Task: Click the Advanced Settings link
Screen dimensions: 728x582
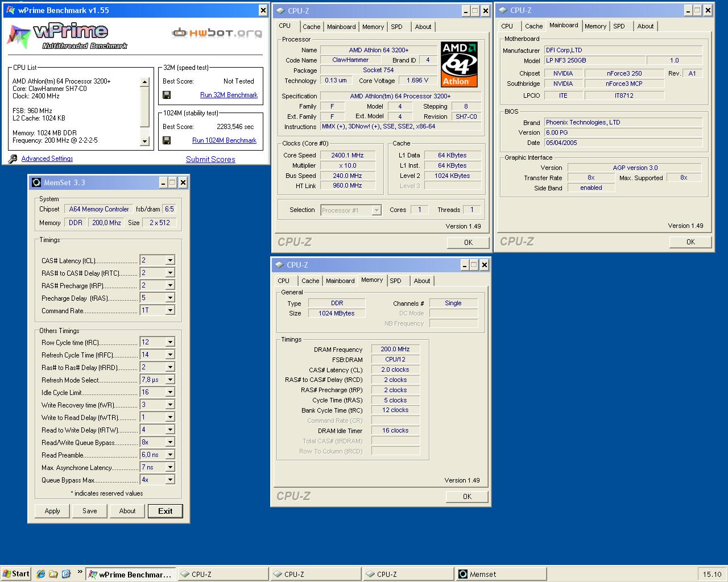Action: (47, 159)
